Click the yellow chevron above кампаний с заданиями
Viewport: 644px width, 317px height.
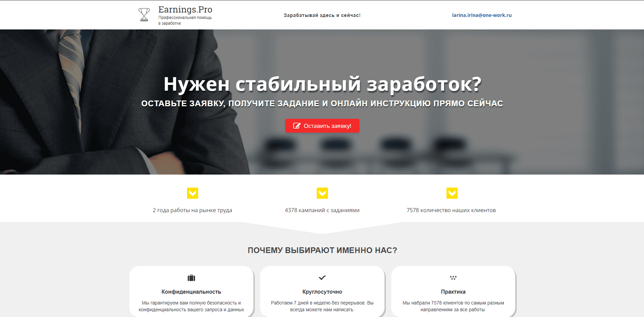pyautogui.click(x=322, y=193)
